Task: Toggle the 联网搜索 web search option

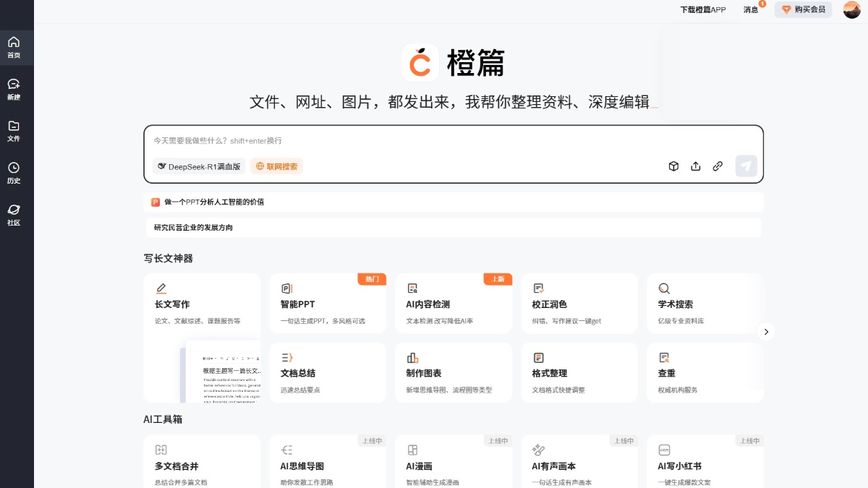Action: [276, 166]
